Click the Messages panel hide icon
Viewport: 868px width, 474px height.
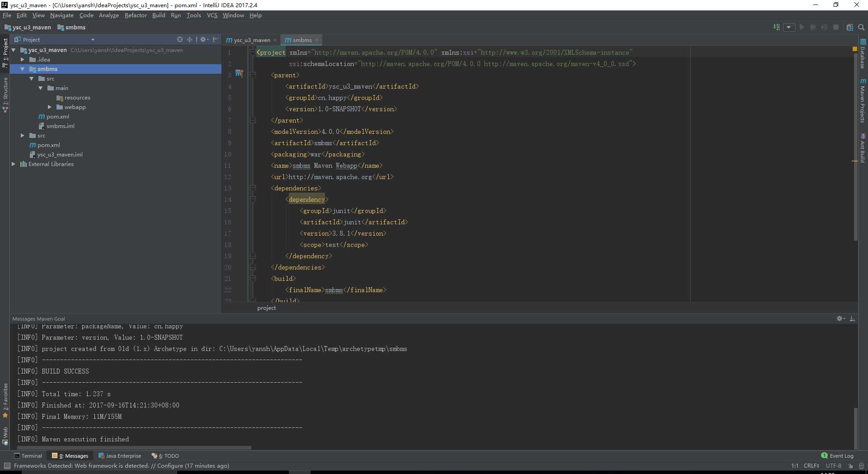pyautogui.click(x=852, y=318)
